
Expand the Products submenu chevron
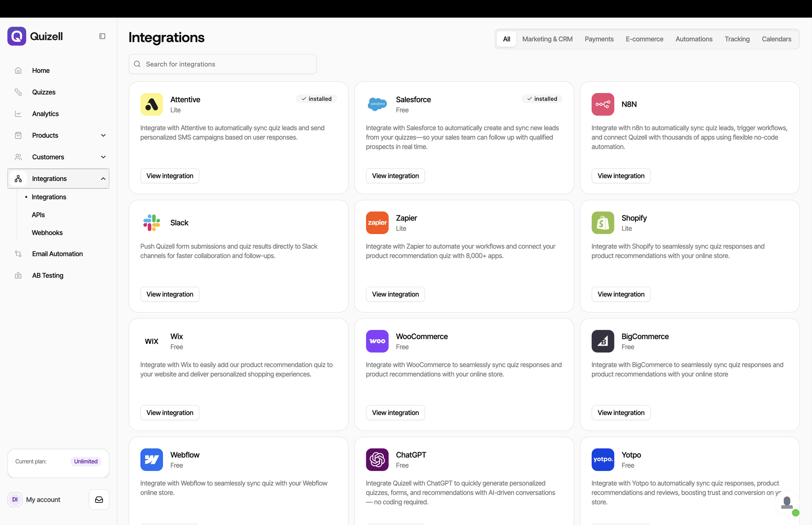pyautogui.click(x=103, y=135)
